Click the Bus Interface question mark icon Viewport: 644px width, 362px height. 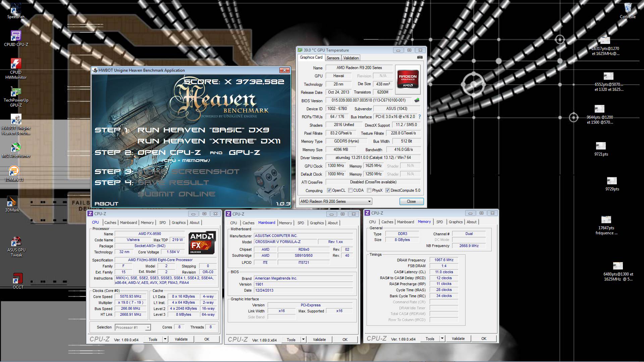419,117
